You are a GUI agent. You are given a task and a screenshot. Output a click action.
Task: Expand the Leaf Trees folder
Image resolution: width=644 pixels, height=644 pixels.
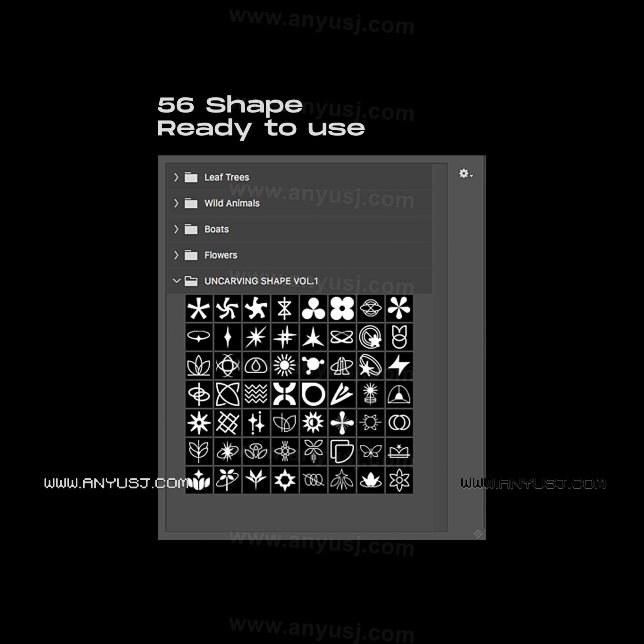coord(177,177)
